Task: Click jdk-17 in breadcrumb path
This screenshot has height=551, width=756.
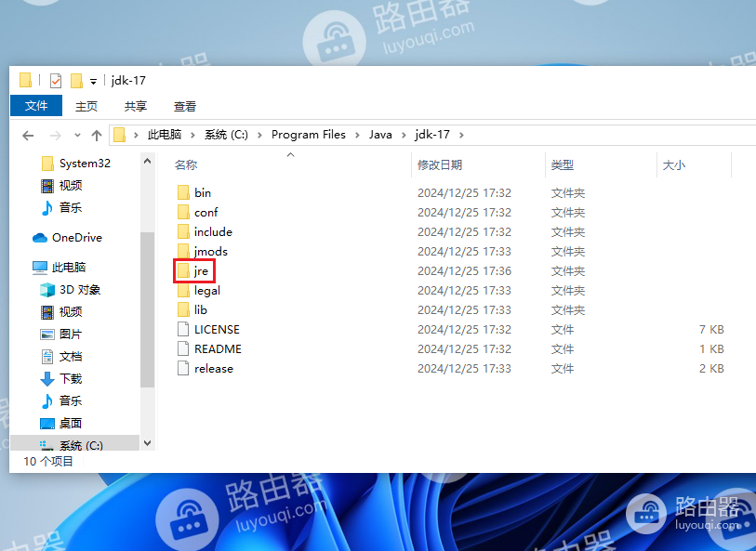Action: pos(432,135)
